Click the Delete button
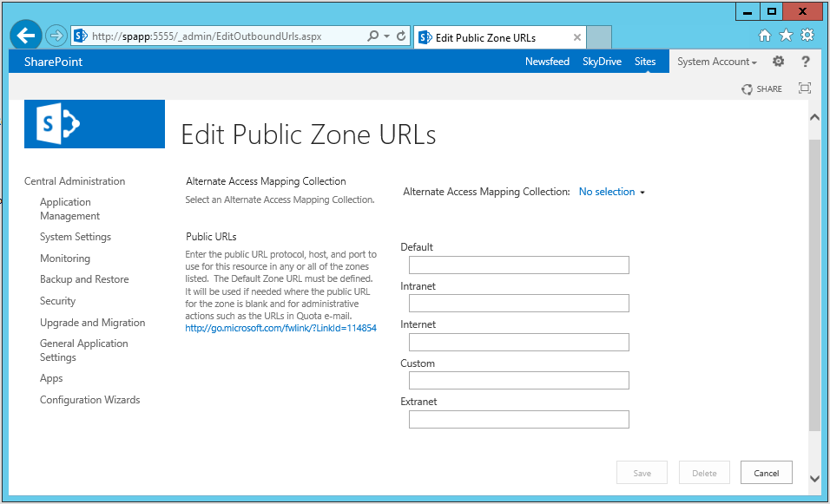Image resolution: width=830 pixels, height=504 pixels. click(x=704, y=473)
